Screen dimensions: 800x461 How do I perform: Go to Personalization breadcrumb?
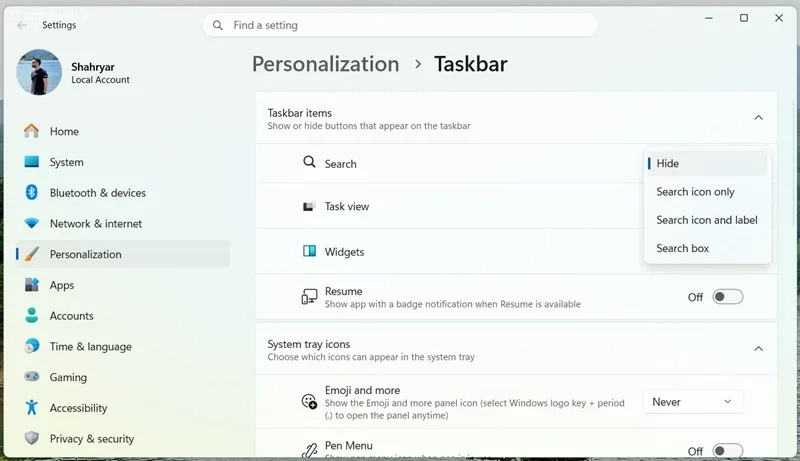326,64
